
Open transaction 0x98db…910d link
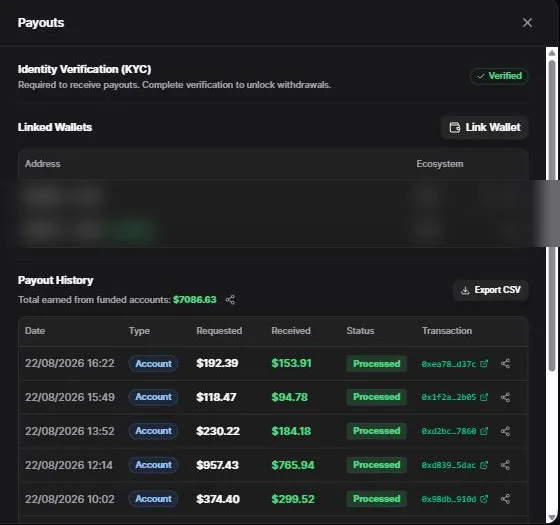454,499
